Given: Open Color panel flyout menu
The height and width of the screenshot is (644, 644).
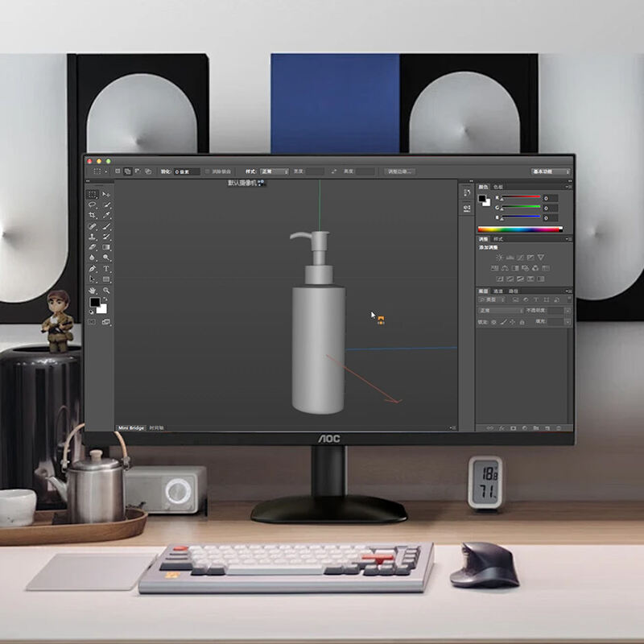Looking at the screenshot, I should pos(568,187).
